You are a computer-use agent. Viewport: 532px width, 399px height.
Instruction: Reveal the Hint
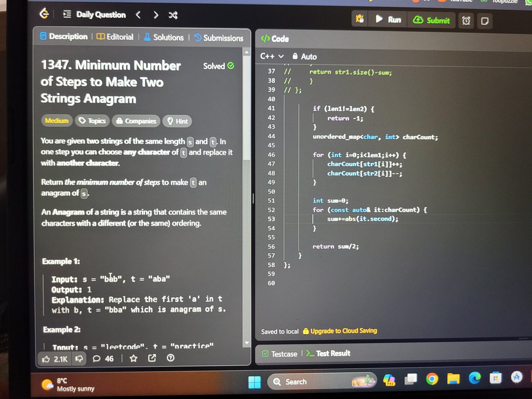177,121
